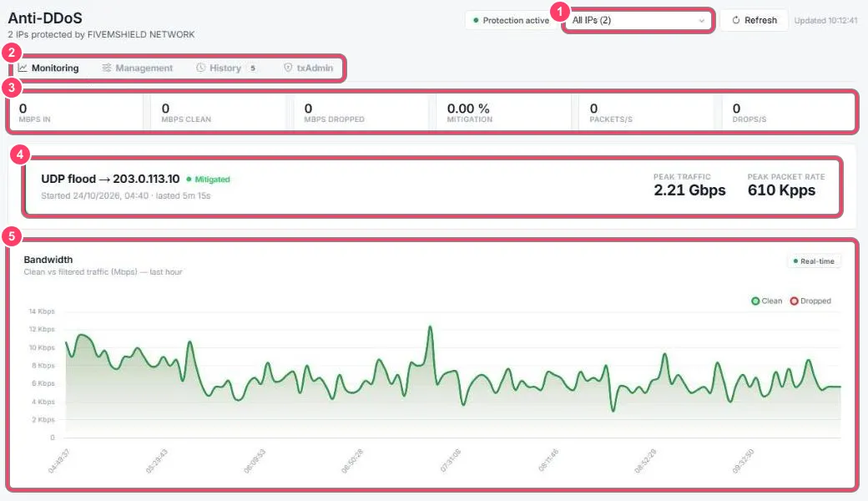Click the 'UDP flood → 203.0.113.10' attack title
Image resolution: width=868 pixels, height=501 pixels.
click(110, 179)
